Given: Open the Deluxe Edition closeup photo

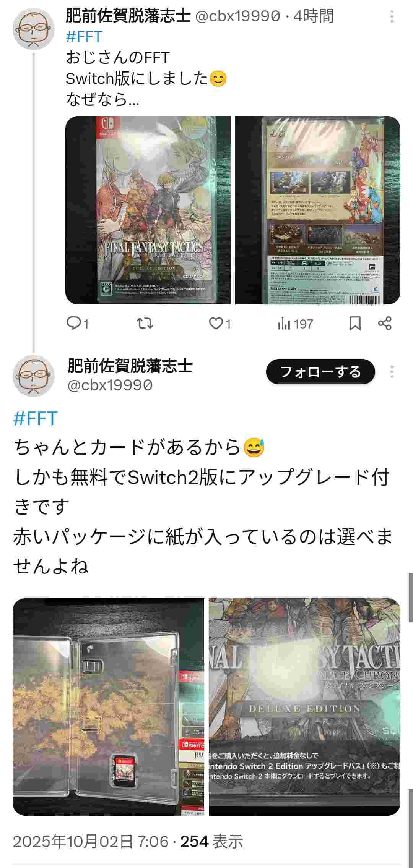Looking at the screenshot, I should point(304,707).
